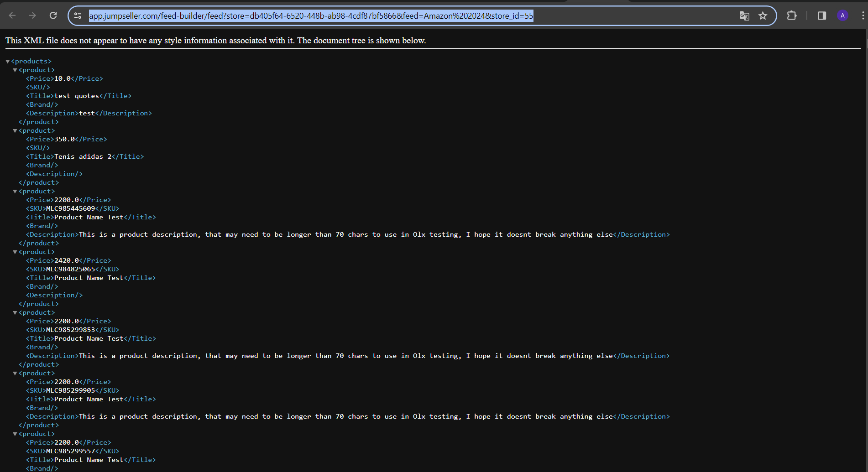The width and height of the screenshot is (868, 472).
Task: Open the extensions puzzle icon
Action: pyautogui.click(x=792, y=16)
